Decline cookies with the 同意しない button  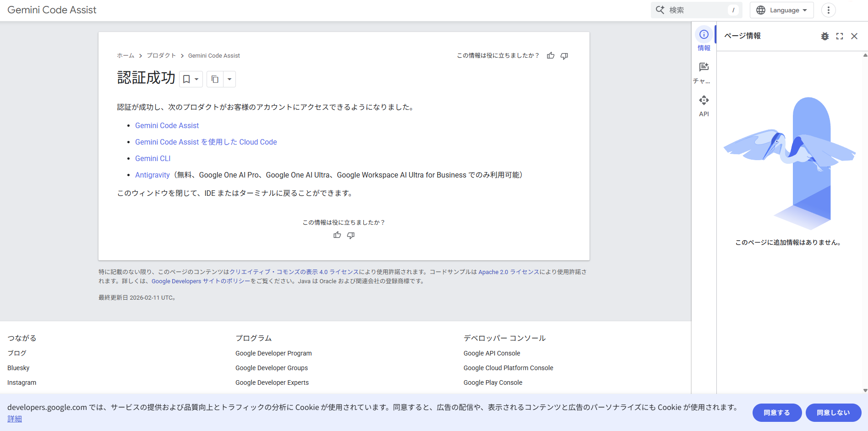[833, 413]
